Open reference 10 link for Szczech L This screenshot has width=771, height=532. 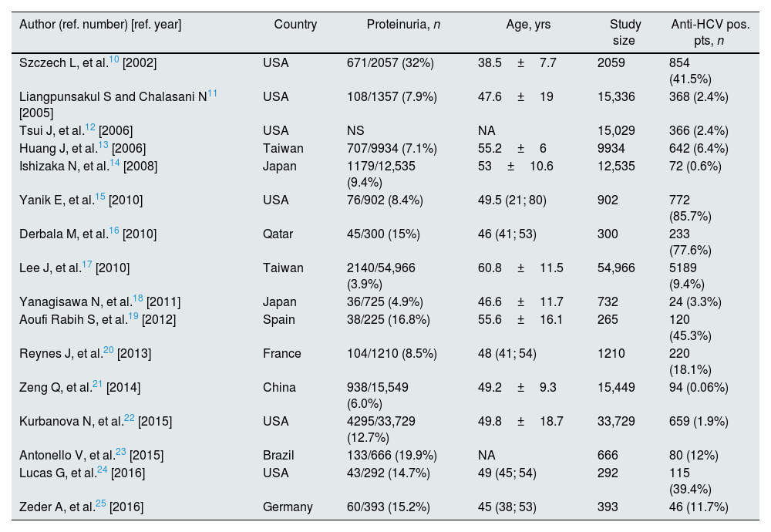[x=113, y=60]
